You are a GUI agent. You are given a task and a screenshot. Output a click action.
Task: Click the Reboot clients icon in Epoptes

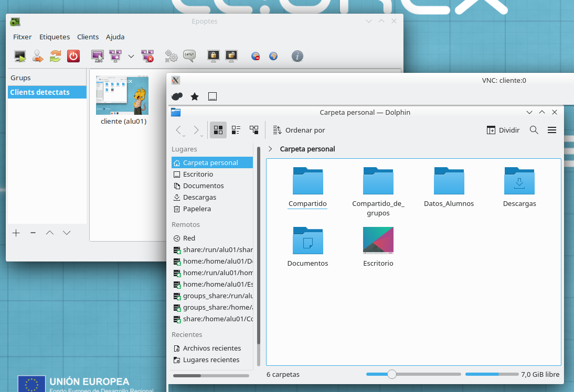click(55, 56)
